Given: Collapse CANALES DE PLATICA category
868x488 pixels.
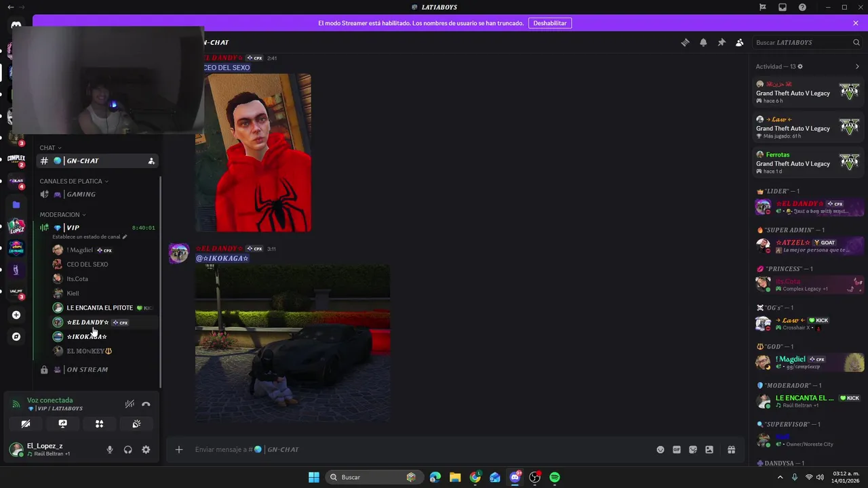Looking at the screenshot, I should pyautogui.click(x=74, y=181).
